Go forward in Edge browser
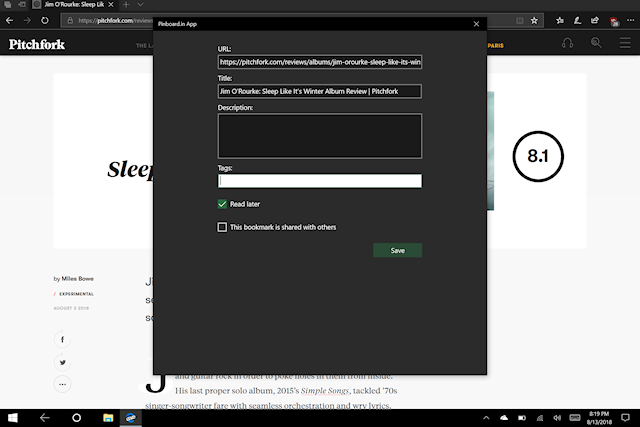Image resolution: width=640 pixels, height=427 pixels. [x=27, y=20]
